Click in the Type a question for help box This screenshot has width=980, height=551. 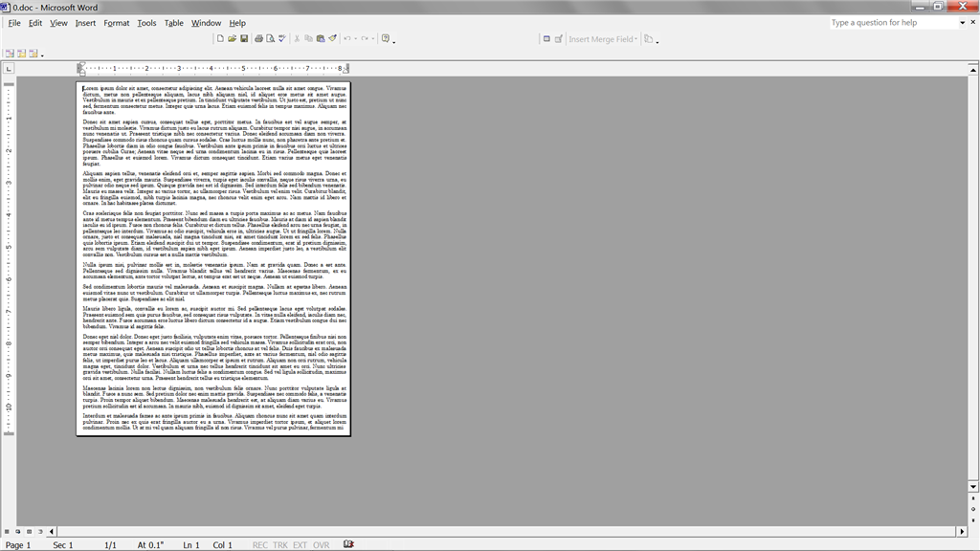(x=894, y=23)
